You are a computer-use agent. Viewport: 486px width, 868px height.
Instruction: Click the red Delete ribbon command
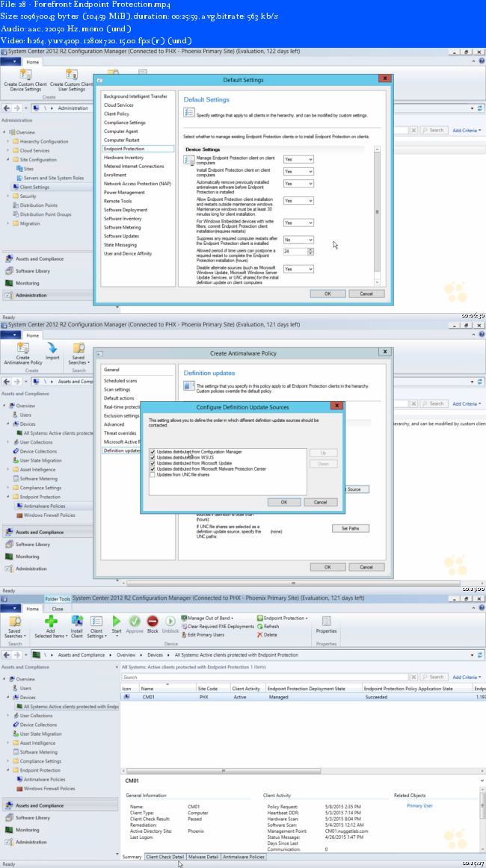267,634
